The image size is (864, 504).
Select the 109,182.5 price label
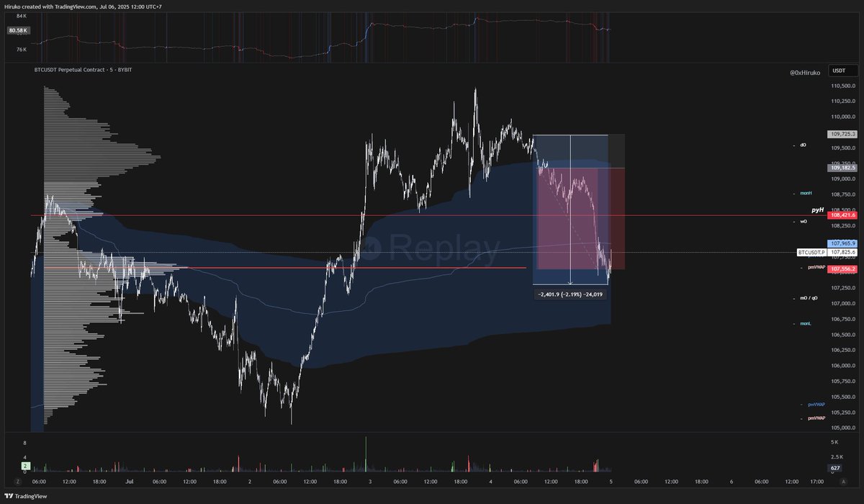click(x=843, y=168)
